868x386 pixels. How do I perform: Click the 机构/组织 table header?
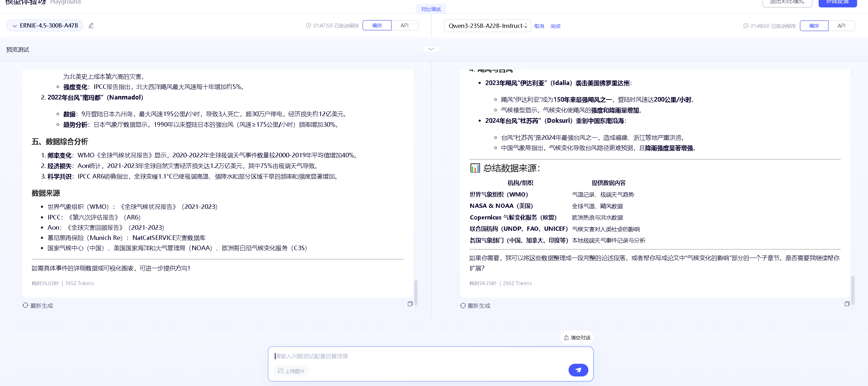click(520, 183)
